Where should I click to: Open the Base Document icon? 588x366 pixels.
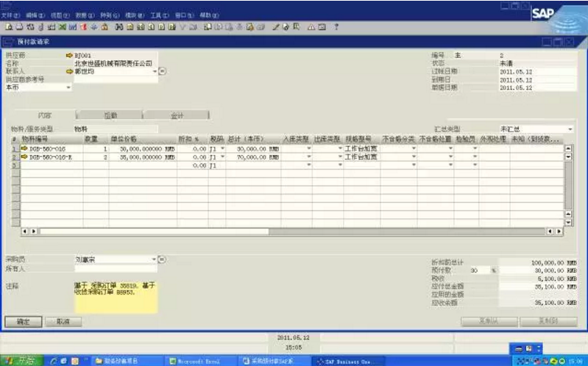tap(208, 27)
